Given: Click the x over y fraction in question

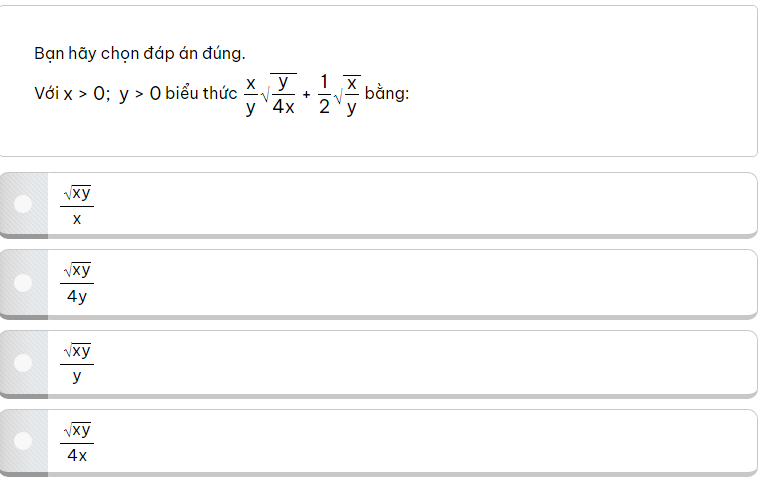Looking at the screenshot, I should coord(250,94).
